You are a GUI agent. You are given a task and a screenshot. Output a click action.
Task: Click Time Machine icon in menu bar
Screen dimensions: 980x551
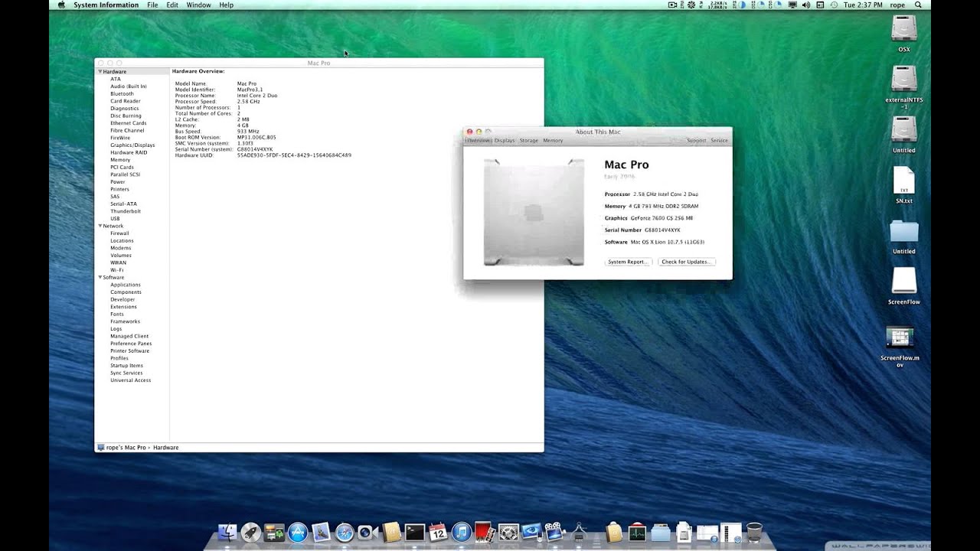coord(834,5)
